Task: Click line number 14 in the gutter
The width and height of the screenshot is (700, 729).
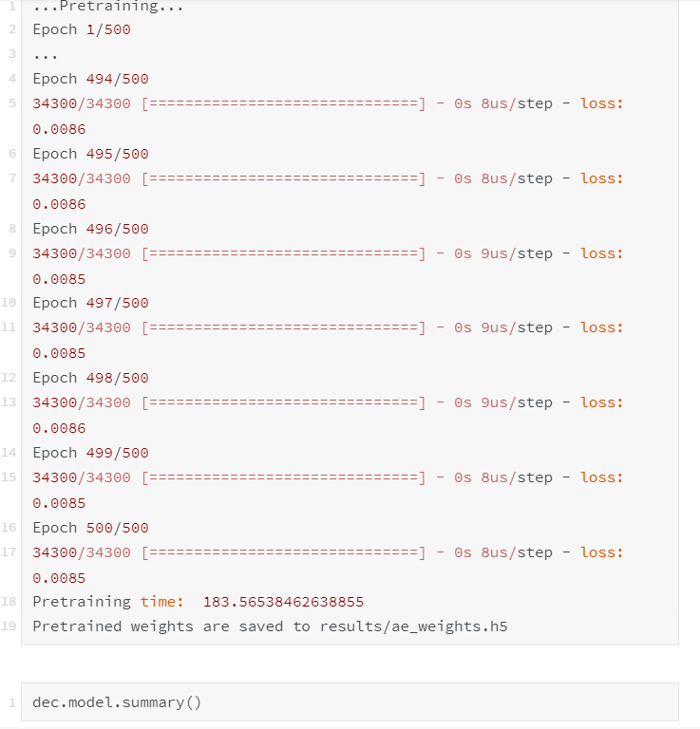Action: pyautogui.click(x=10, y=453)
